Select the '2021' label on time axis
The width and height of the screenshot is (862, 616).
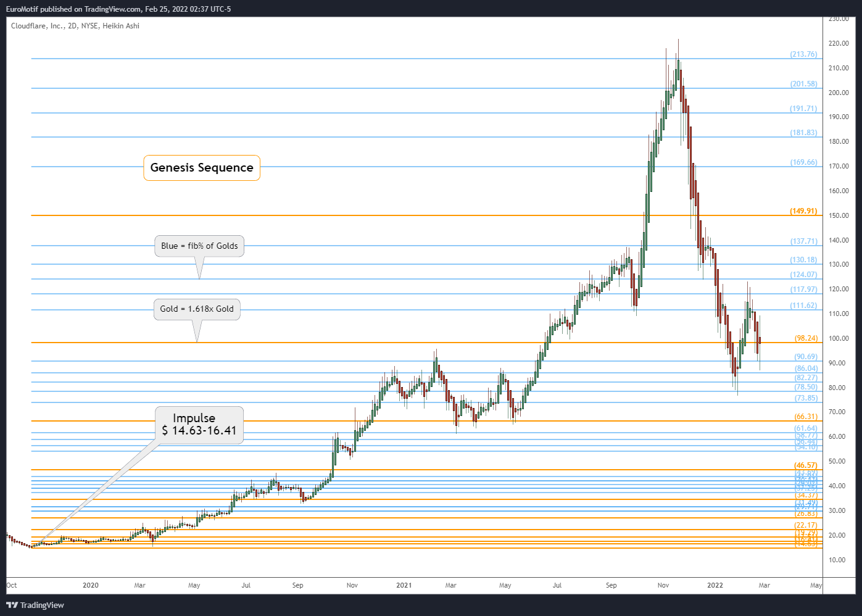[x=404, y=585]
